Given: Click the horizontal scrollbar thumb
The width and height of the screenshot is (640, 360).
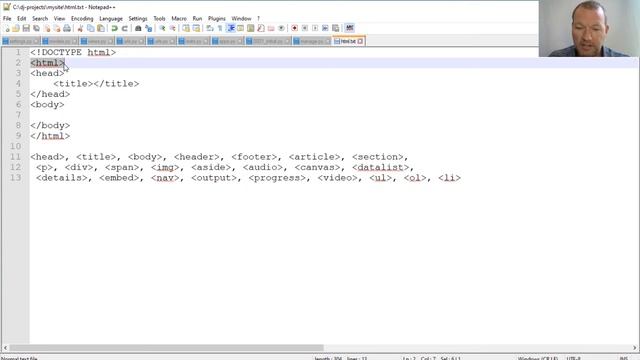Looking at the screenshot, I should pyautogui.click(x=166, y=348).
